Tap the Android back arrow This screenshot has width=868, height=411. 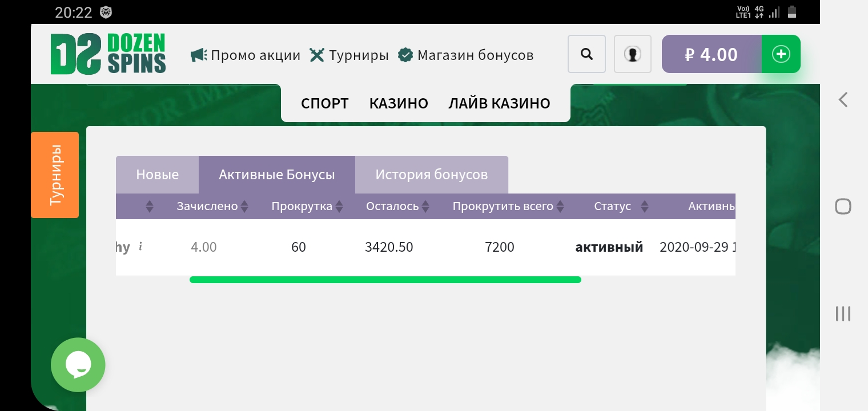843,100
